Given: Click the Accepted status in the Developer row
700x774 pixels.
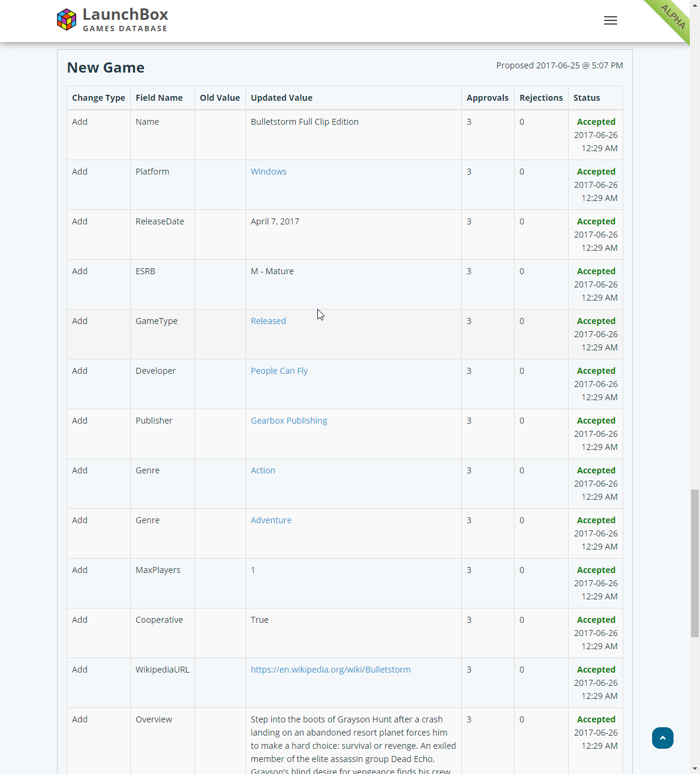Looking at the screenshot, I should tap(596, 371).
